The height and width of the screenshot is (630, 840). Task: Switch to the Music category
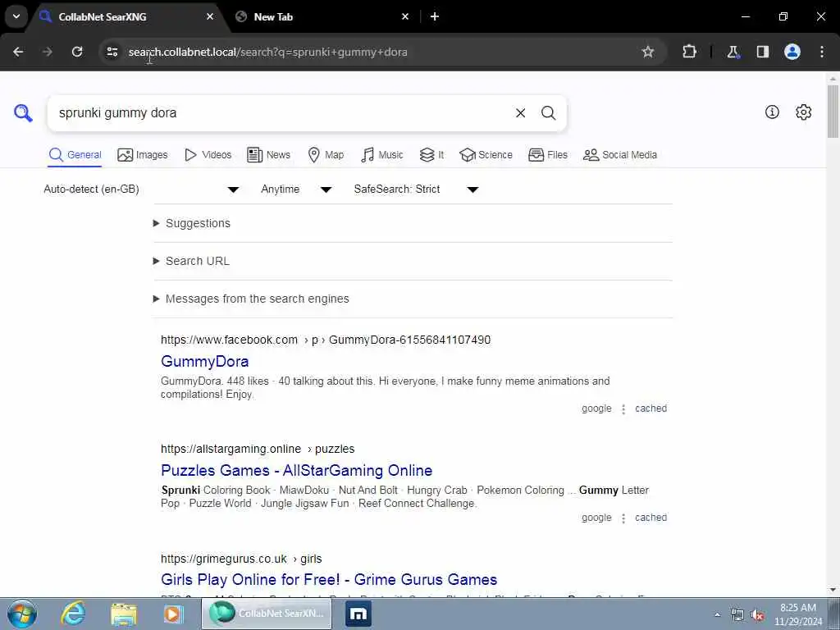[381, 155]
